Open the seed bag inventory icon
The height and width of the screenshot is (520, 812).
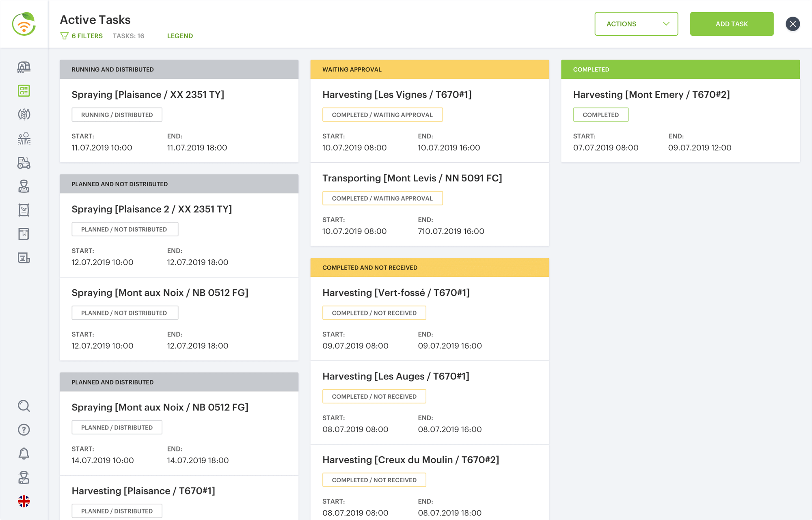tap(24, 210)
